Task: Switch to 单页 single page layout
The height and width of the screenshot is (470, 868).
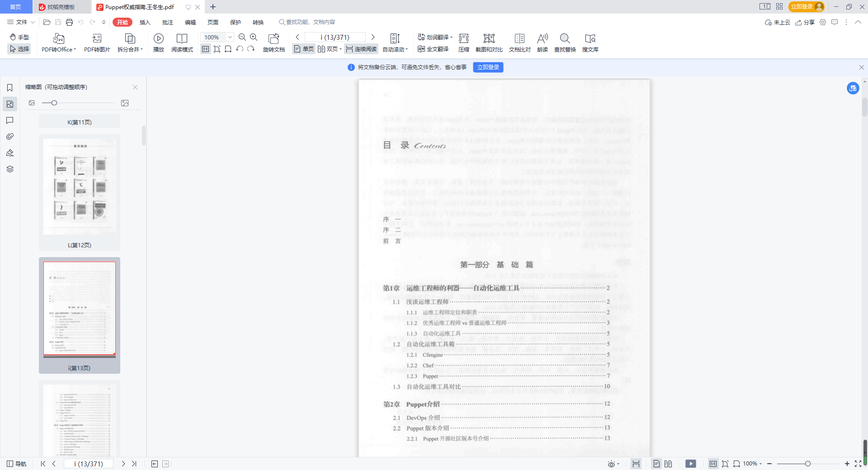Action: (x=304, y=49)
